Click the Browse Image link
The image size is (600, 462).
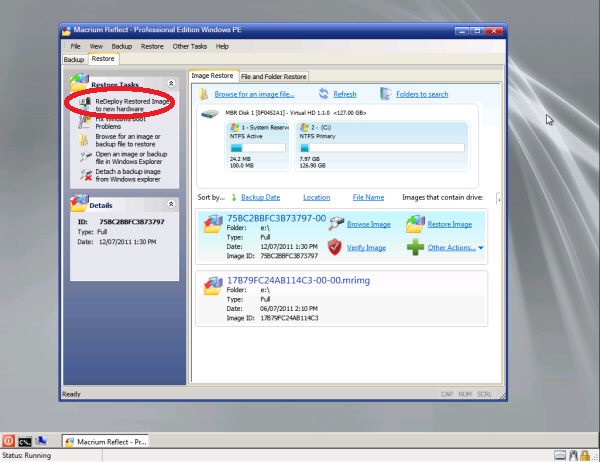point(369,224)
